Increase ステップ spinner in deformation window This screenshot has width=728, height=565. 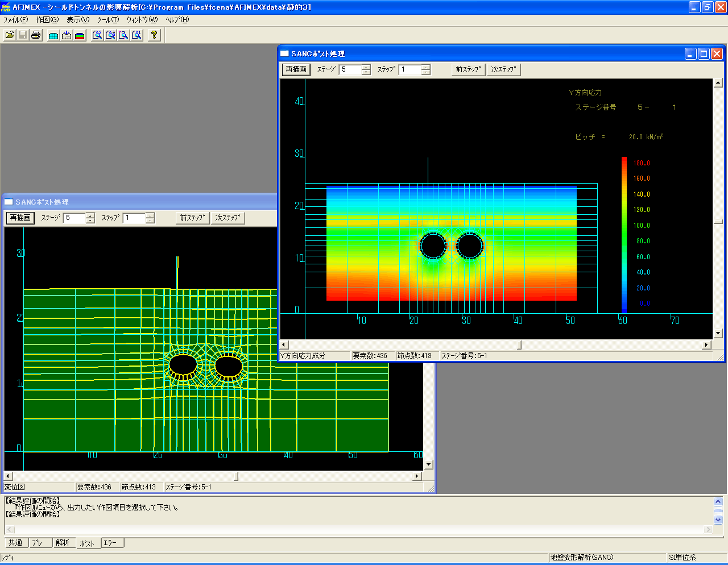point(150,215)
